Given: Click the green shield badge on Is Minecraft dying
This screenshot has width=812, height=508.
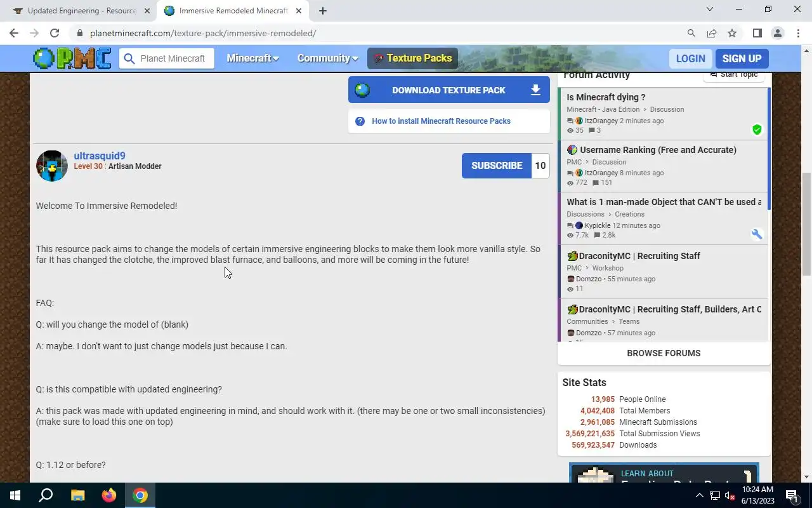Looking at the screenshot, I should point(757,130).
